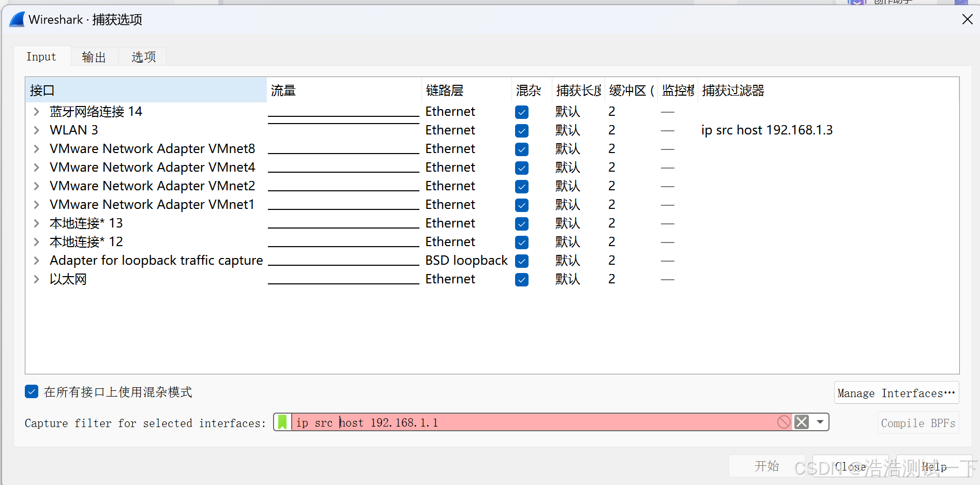Toggle promiscuous mode for VMnet4 adapter
980x485 pixels.
pos(522,168)
